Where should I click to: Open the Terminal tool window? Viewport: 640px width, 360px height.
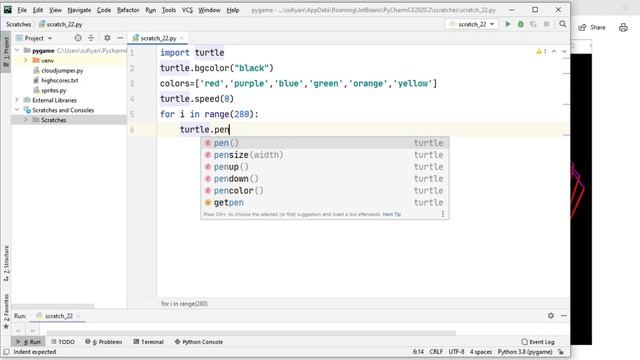click(x=149, y=342)
